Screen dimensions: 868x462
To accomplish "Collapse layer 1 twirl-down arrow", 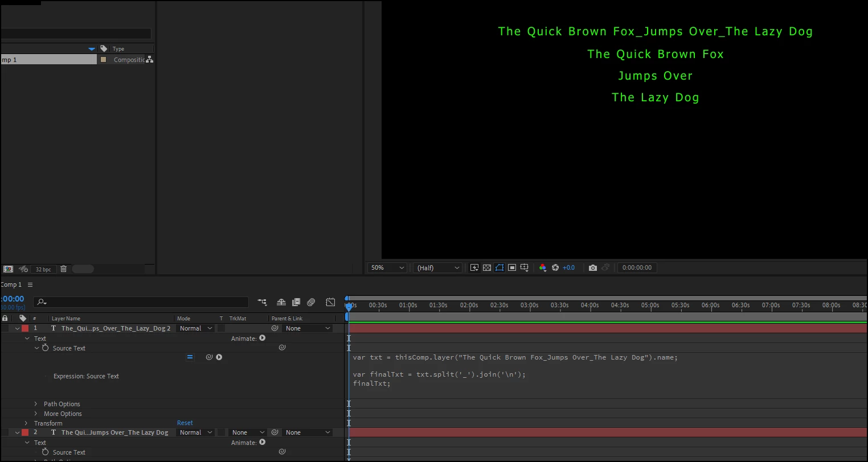I will [17, 328].
